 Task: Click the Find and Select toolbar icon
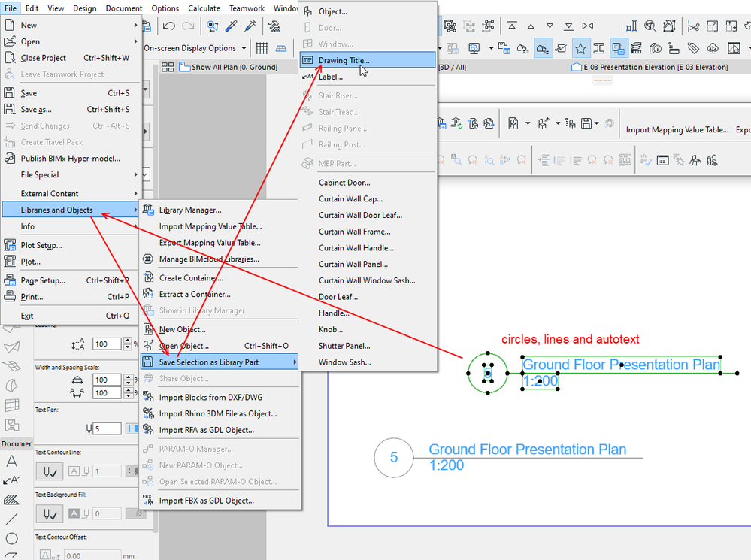(212, 26)
